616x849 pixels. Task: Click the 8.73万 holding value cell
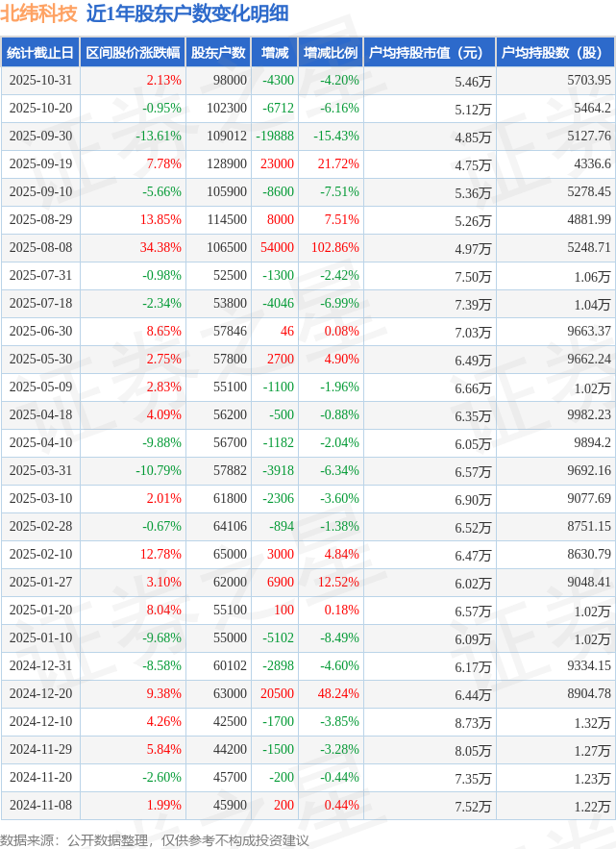[x=473, y=722]
